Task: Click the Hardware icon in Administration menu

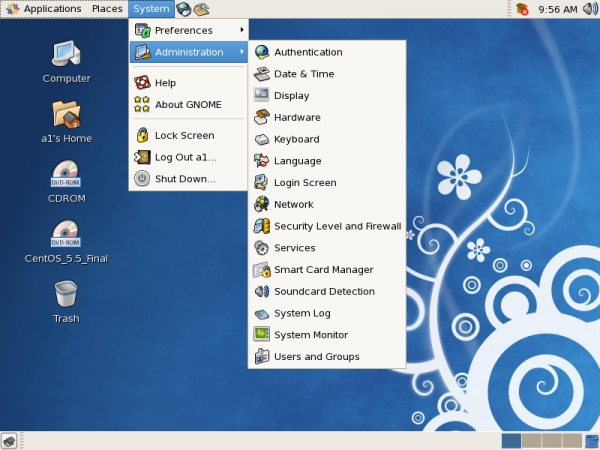Action: (262, 117)
